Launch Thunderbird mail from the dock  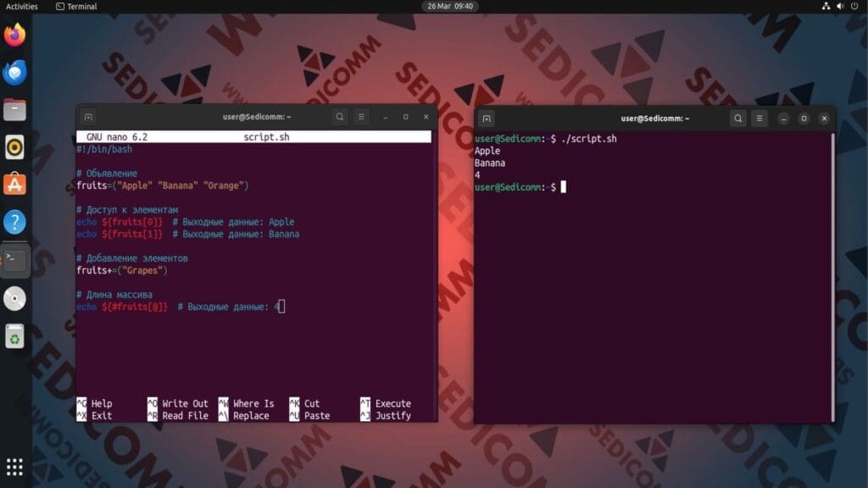pos(14,73)
